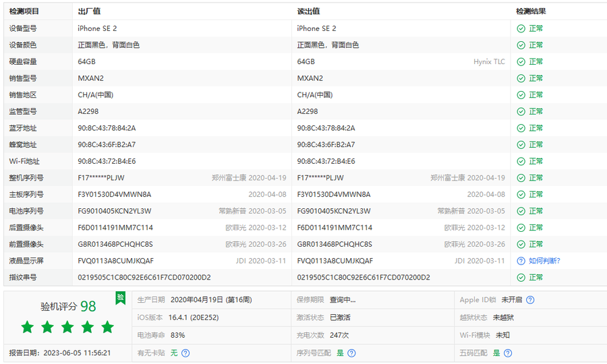This screenshot has width=607, height=364.
Task: Click the blue question icon in 液晶显示屏 row
Action: [521, 261]
